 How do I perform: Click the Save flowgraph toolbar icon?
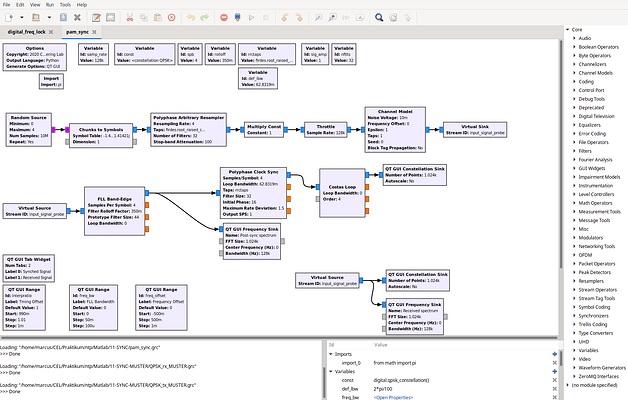click(x=63, y=17)
